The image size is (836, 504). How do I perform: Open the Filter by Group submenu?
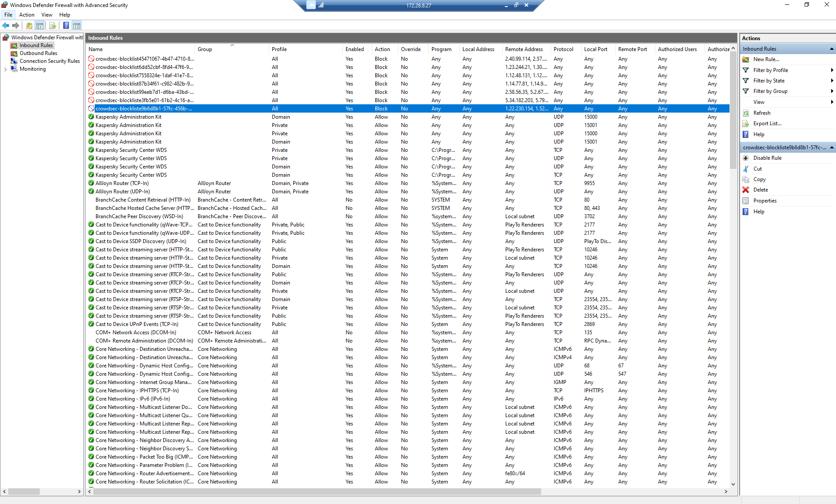788,91
